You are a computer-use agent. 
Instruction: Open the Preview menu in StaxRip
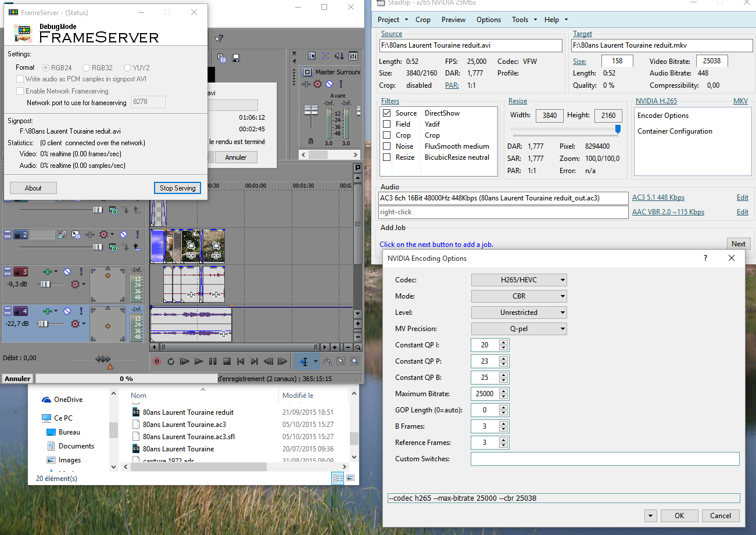click(453, 20)
